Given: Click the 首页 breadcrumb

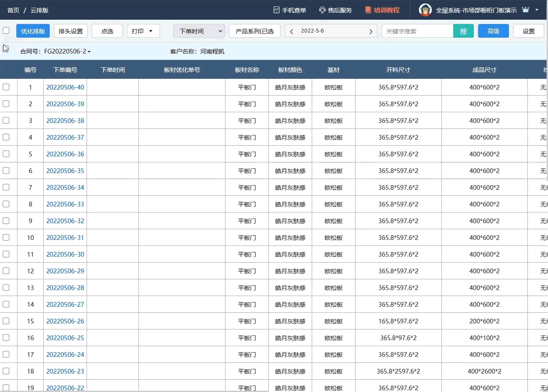Looking at the screenshot, I should pos(13,10).
